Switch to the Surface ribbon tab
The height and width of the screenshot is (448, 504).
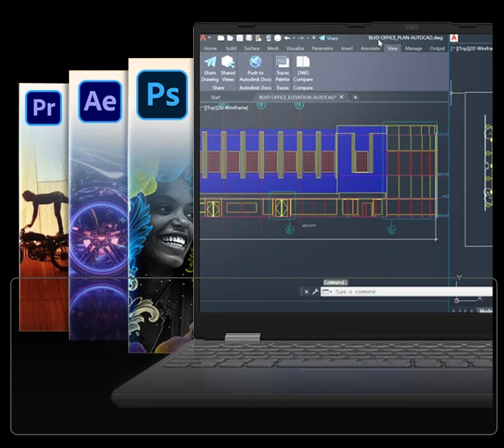(251, 48)
